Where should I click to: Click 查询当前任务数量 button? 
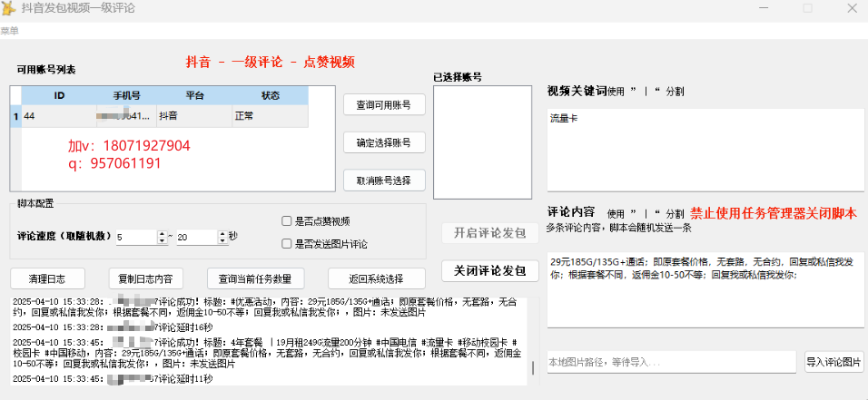point(255,278)
